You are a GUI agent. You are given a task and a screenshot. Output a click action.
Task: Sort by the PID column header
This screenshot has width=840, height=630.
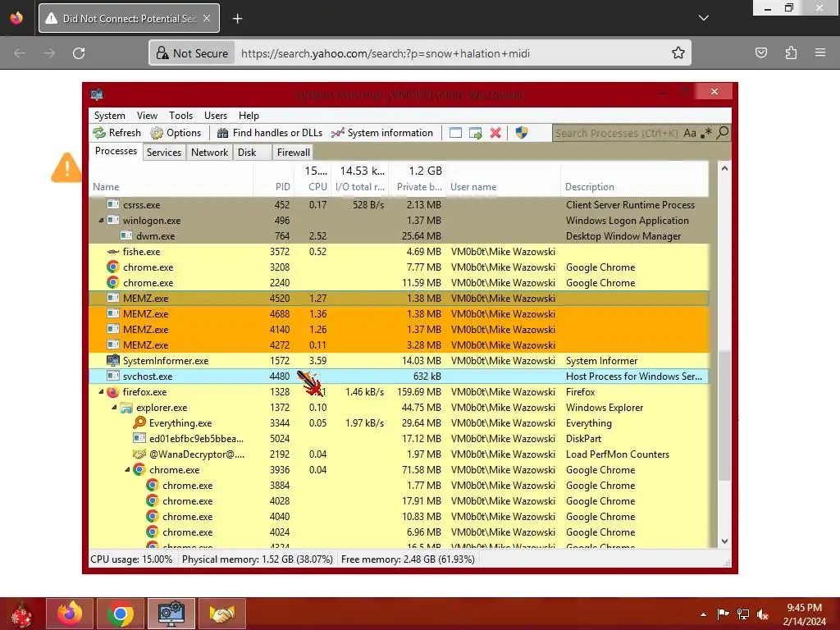273,187
